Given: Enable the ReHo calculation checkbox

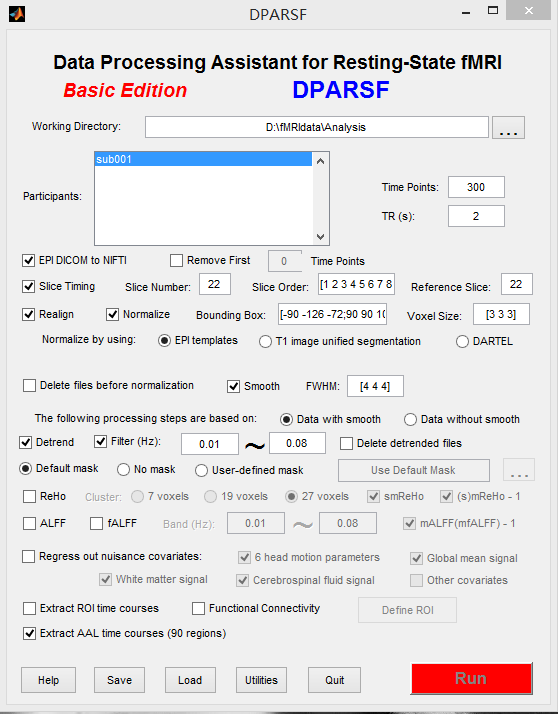Looking at the screenshot, I should point(30,496).
